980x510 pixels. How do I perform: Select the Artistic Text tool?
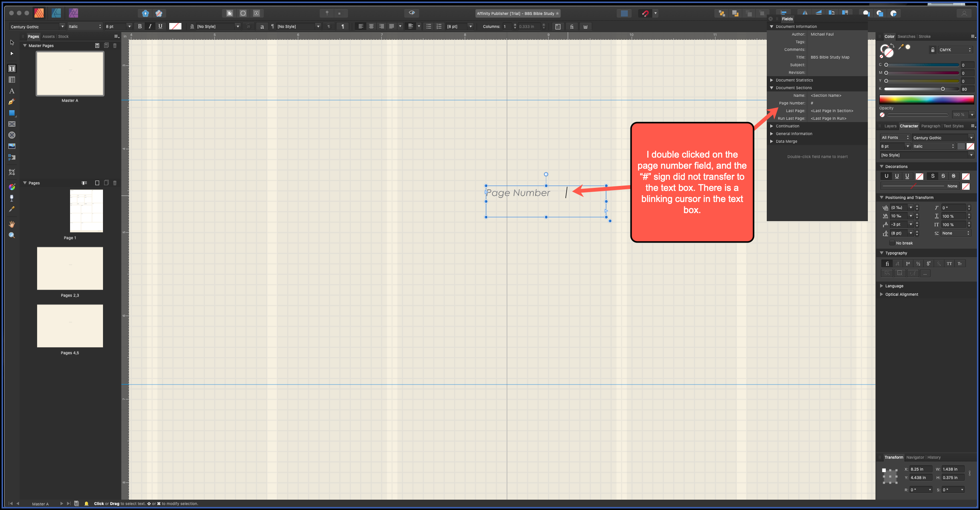[12, 91]
